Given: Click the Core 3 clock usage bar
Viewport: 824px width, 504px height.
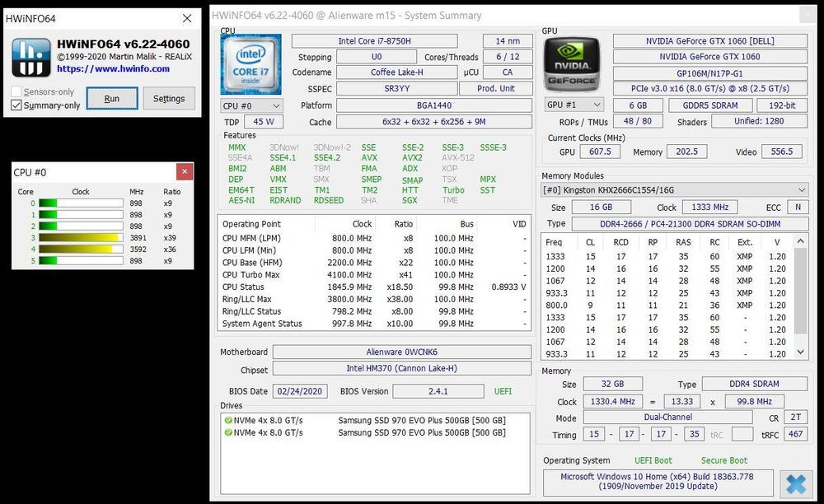Looking at the screenshot, I should [x=80, y=238].
